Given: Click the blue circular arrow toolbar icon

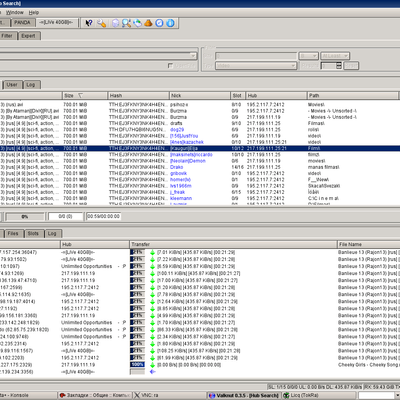Looking at the screenshot, I should (159, 23).
